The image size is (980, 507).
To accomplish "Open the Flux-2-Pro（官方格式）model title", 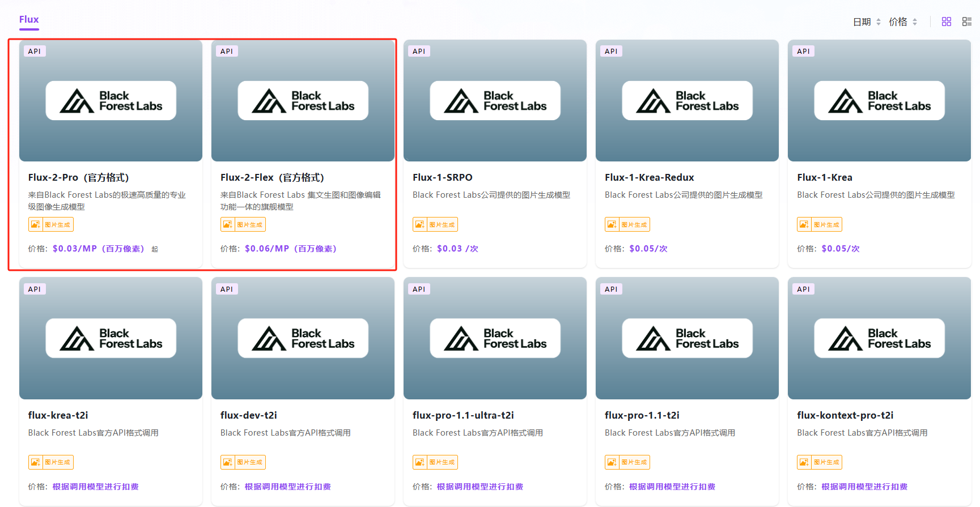I will click(79, 177).
